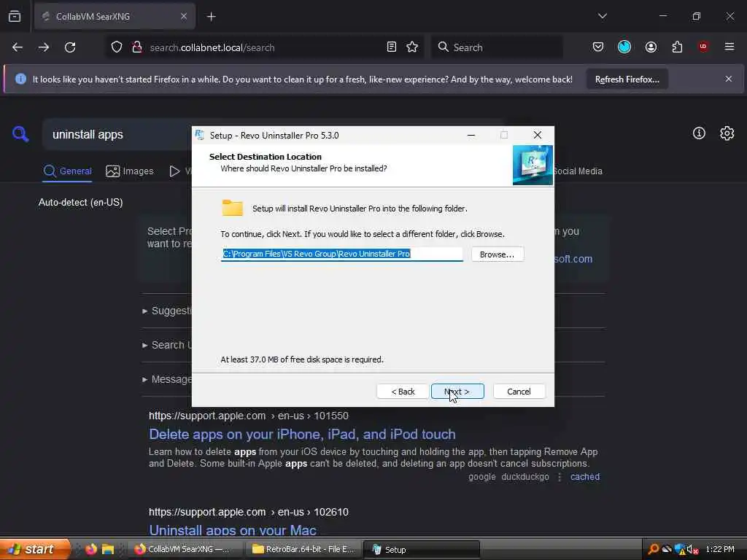Click the muted volume tray icon

coord(692,550)
